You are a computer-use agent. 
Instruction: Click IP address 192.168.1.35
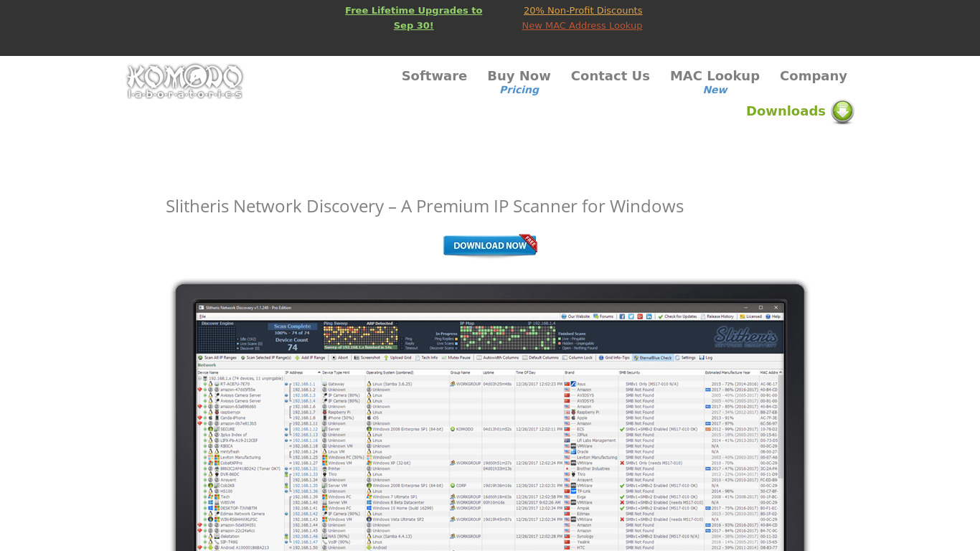[305, 486]
